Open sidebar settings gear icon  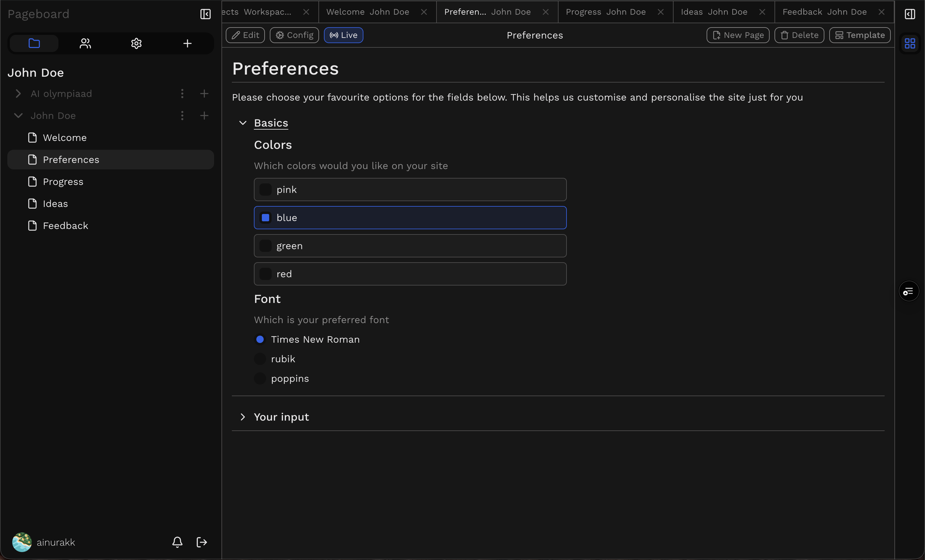pyautogui.click(x=136, y=43)
